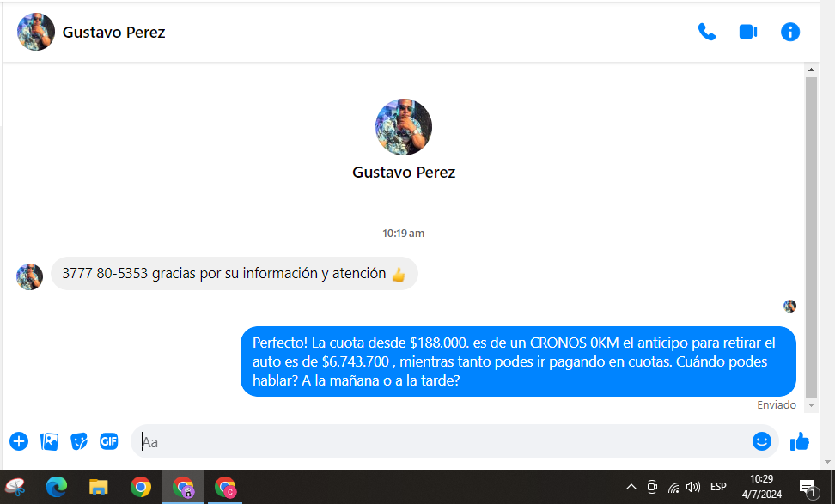Viewport: 835px width, 504px height.
Task: Start a video call from the chat header
Action: tap(747, 33)
